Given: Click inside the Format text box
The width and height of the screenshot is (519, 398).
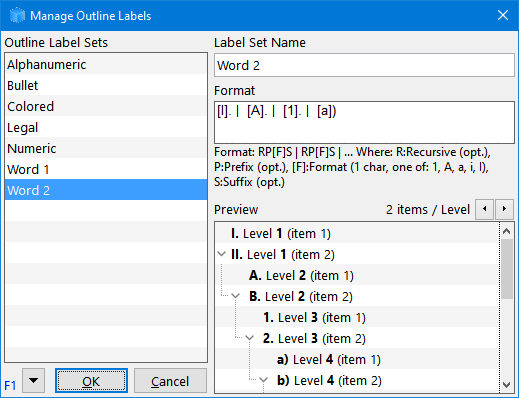Looking at the screenshot, I should [364, 122].
